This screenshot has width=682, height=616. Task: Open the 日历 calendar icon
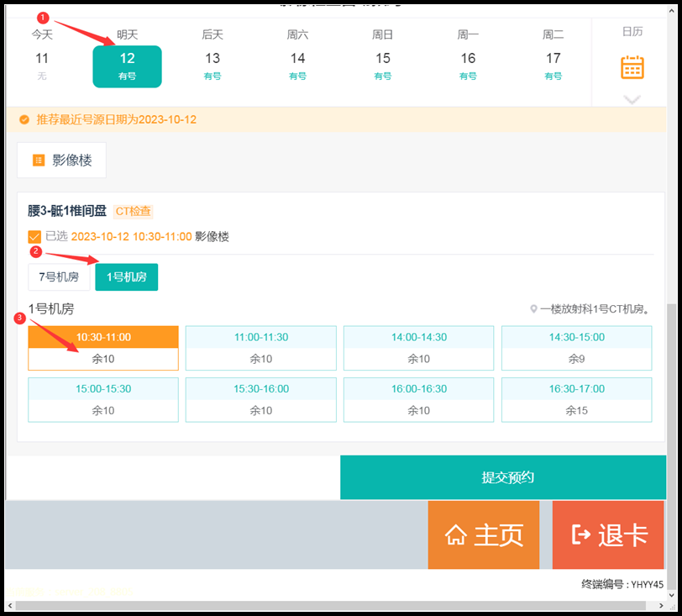click(632, 66)
